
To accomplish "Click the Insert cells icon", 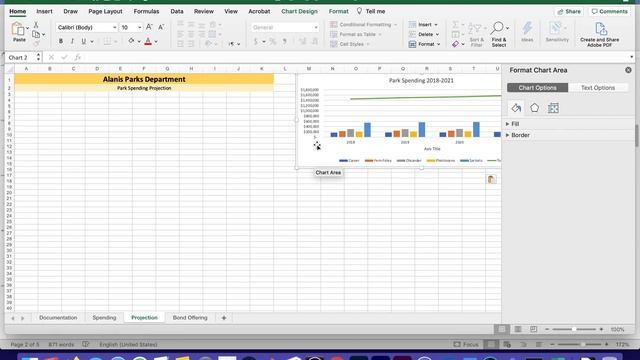I will point(412,24).
